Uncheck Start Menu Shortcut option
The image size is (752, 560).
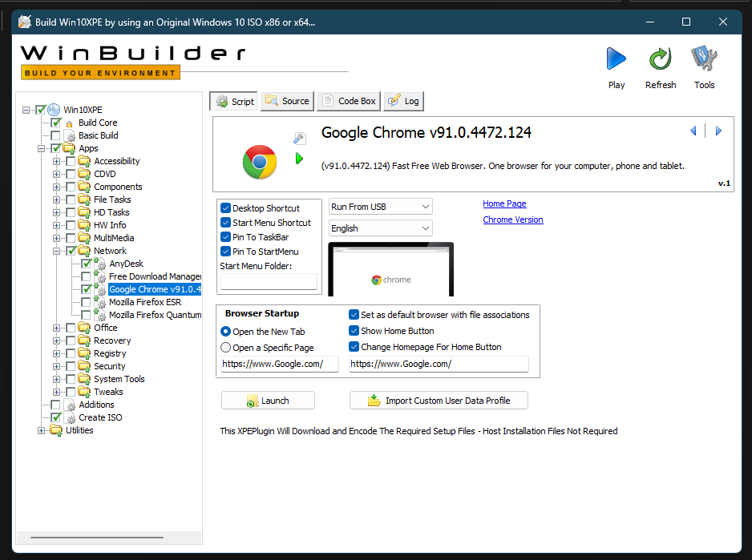click(225, 223)
